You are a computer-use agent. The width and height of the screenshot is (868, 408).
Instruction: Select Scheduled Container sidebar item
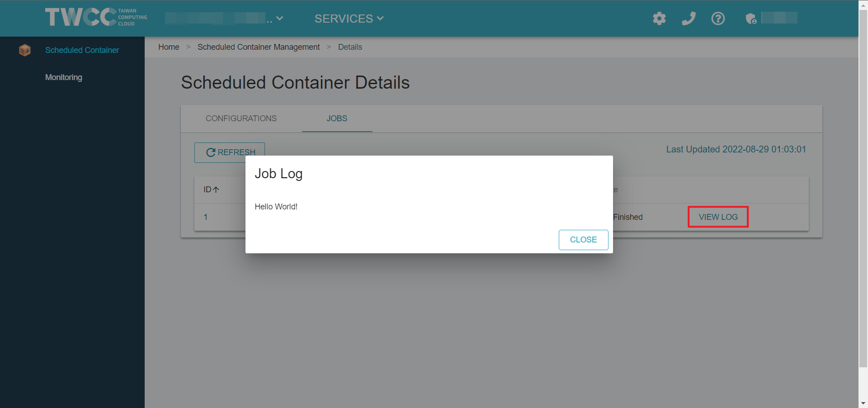[82, 50]
